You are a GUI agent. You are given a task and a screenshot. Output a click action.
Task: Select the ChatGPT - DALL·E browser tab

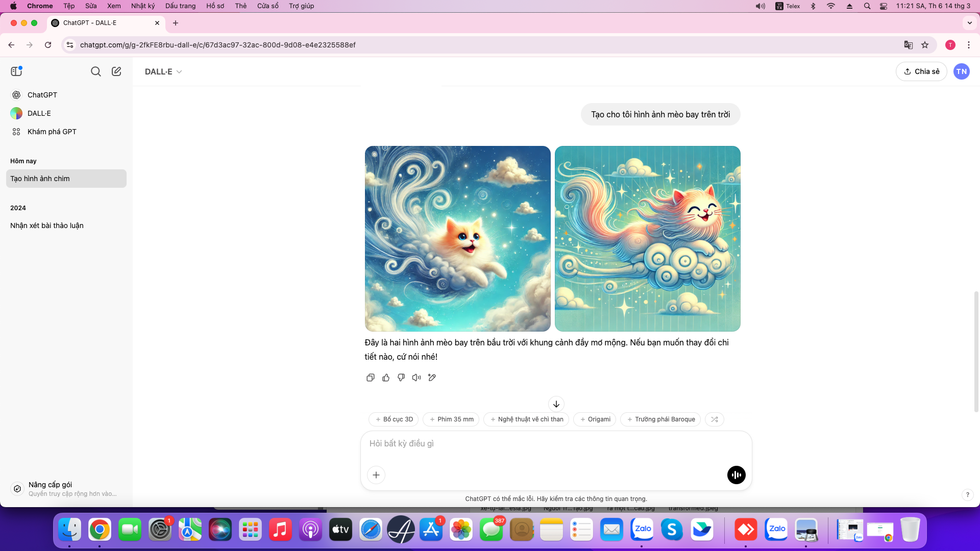pyautogui.click(x=106, y=23)
